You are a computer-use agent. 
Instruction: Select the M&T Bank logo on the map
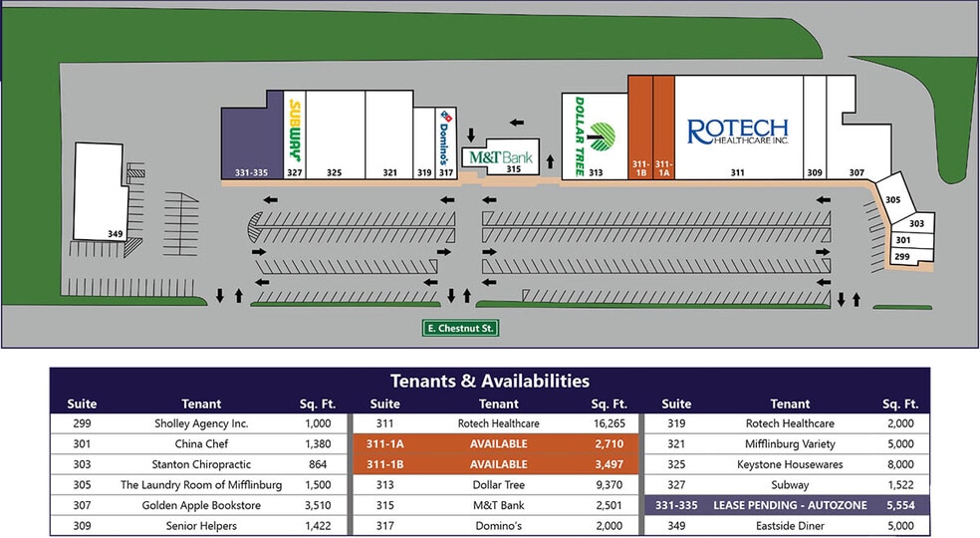499,157
